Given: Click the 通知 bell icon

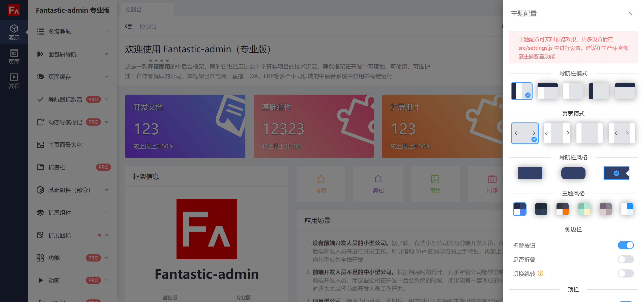Looking at the screenshot, I should 378,179.
